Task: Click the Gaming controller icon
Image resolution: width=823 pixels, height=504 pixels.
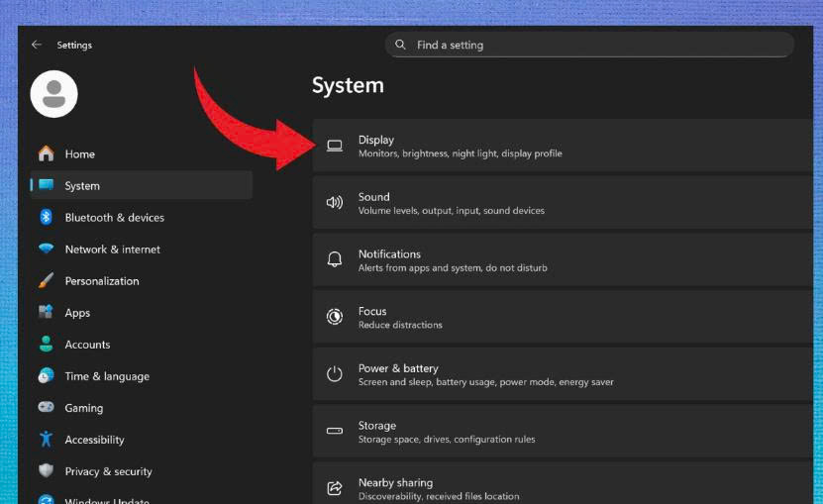Action: coord(47,407)
